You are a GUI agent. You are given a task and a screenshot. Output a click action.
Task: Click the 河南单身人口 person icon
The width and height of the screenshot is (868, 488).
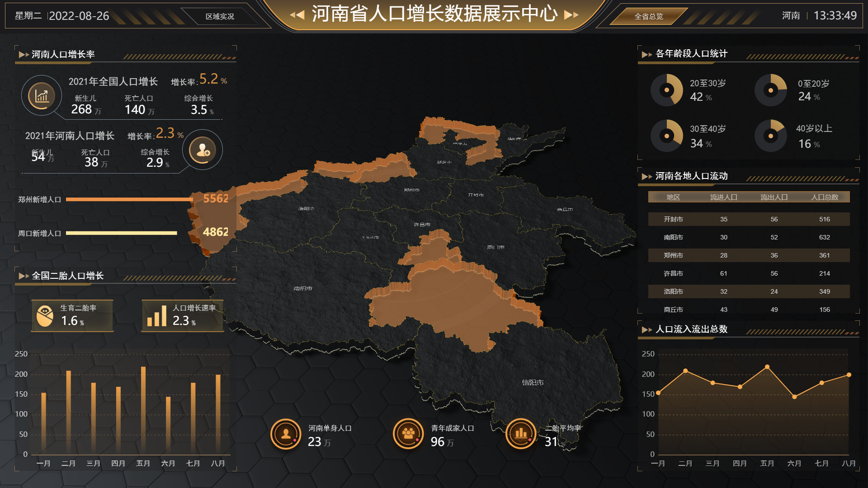click(286, 434)
